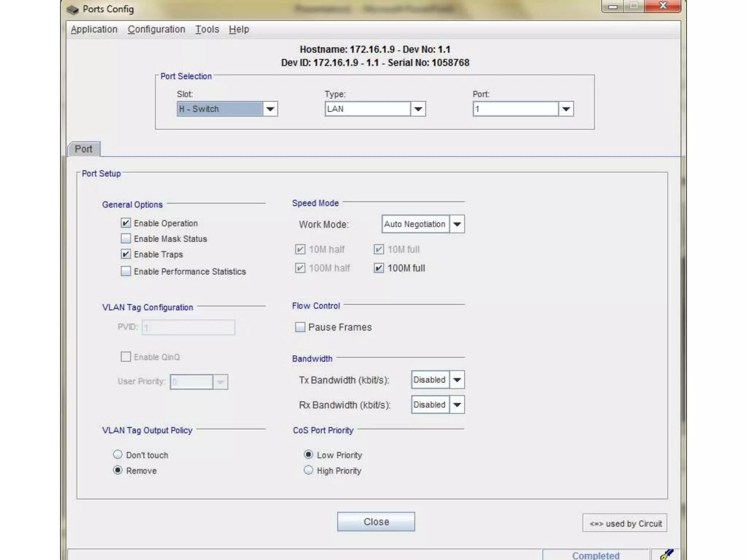The width and height of the screenshot is (747, 560).
Task: Uncheck Enable Traps checkbox
Action: 125,254
